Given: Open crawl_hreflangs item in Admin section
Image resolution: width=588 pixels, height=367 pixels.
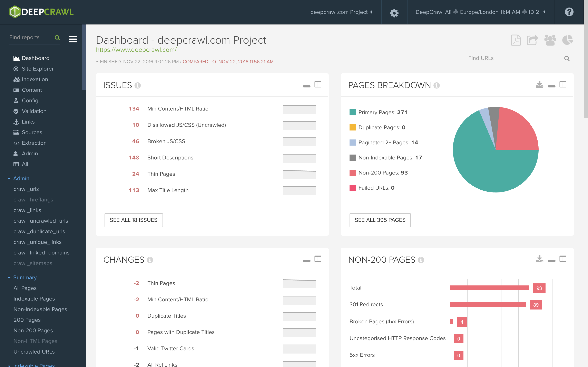Looking at the screenshot, I should tap(33, 200).
